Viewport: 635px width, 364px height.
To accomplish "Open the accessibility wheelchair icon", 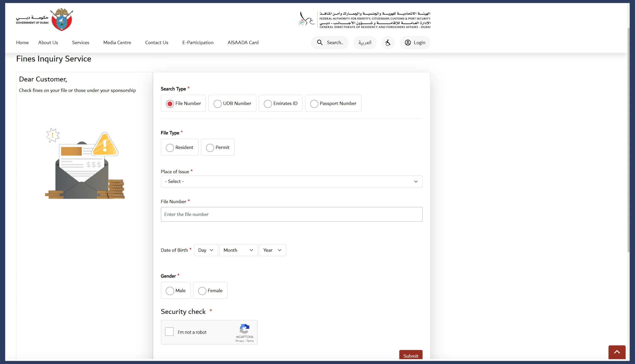I will [x=388, y=43].
